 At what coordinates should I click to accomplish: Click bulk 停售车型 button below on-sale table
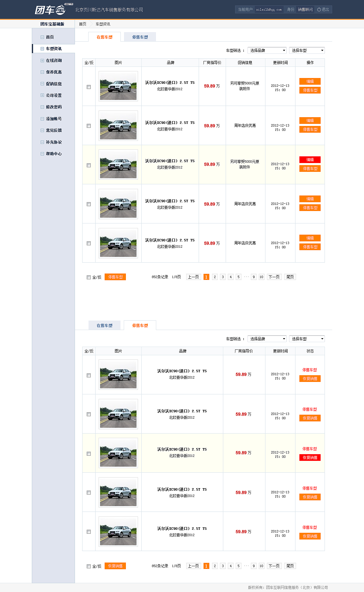(x=115, y=277)
